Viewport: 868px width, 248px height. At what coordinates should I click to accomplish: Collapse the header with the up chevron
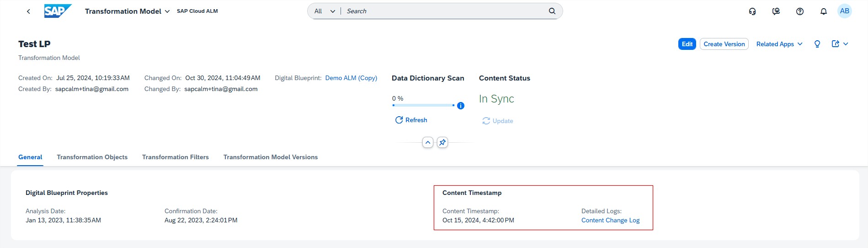tap(428, 142)
